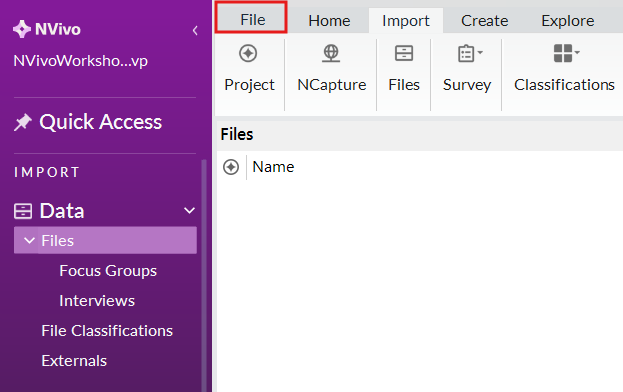Image resolution: width=623 pixels, height=392 pixels.
Task: Click the NCapture label in ribbon
Action: click(332, 85)
